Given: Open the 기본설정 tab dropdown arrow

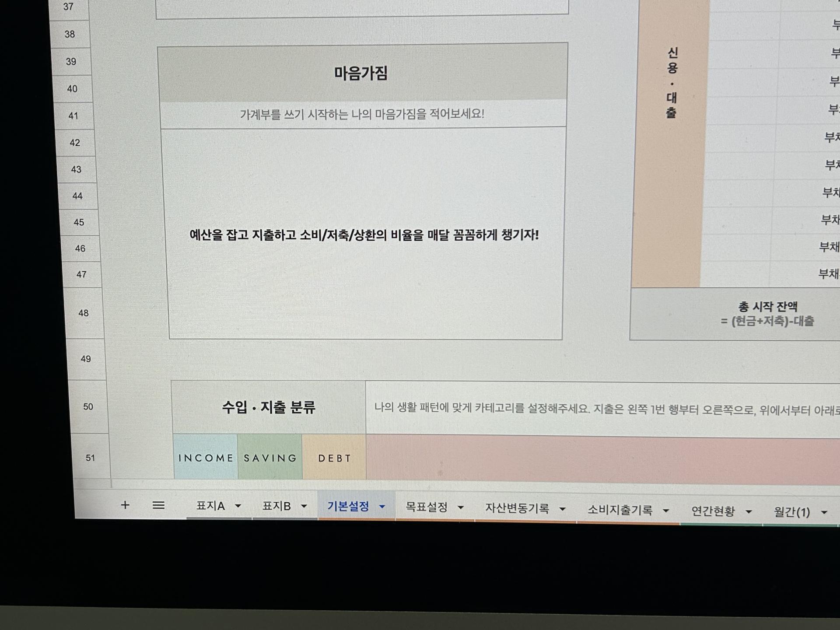Looking at the screenshot, I should (x=382, y=507).
